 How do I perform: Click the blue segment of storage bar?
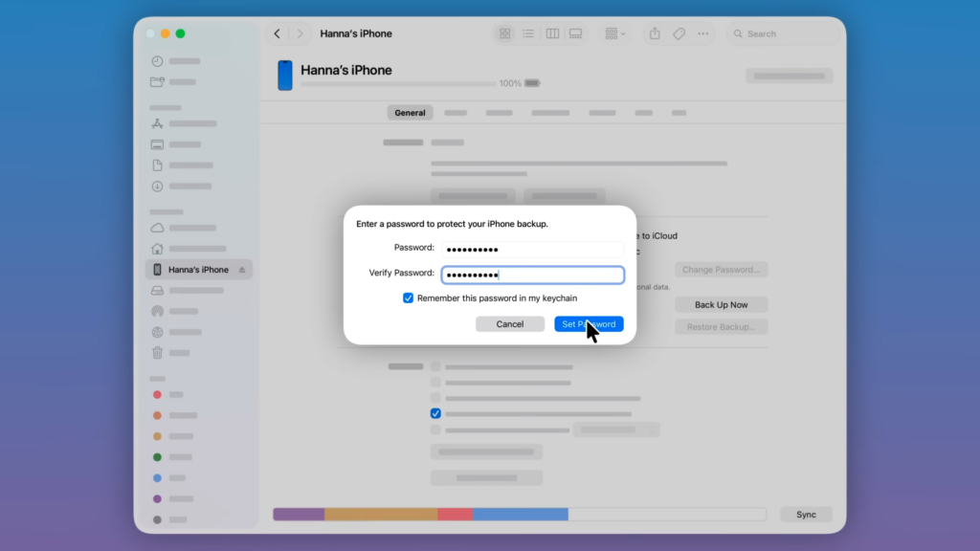[520, 514]
